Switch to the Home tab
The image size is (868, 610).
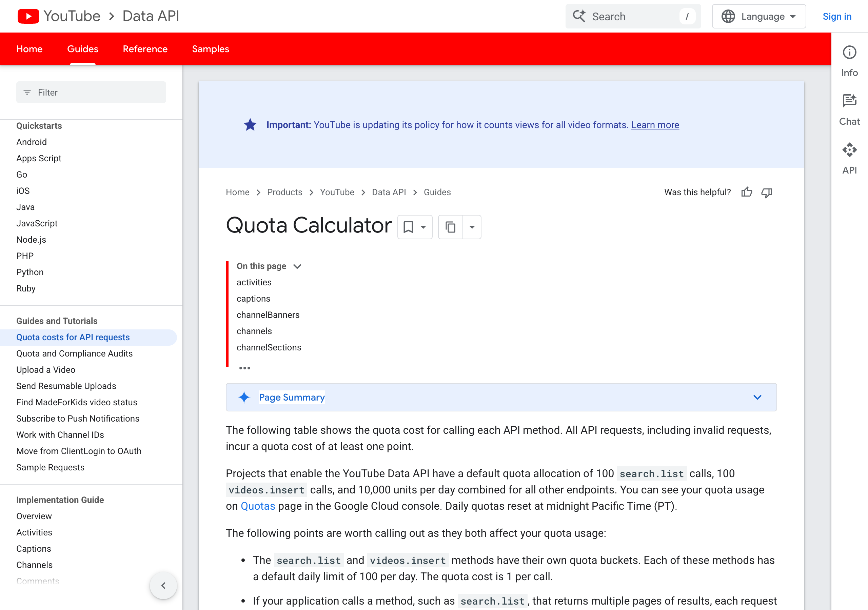(x=29, y=49)
